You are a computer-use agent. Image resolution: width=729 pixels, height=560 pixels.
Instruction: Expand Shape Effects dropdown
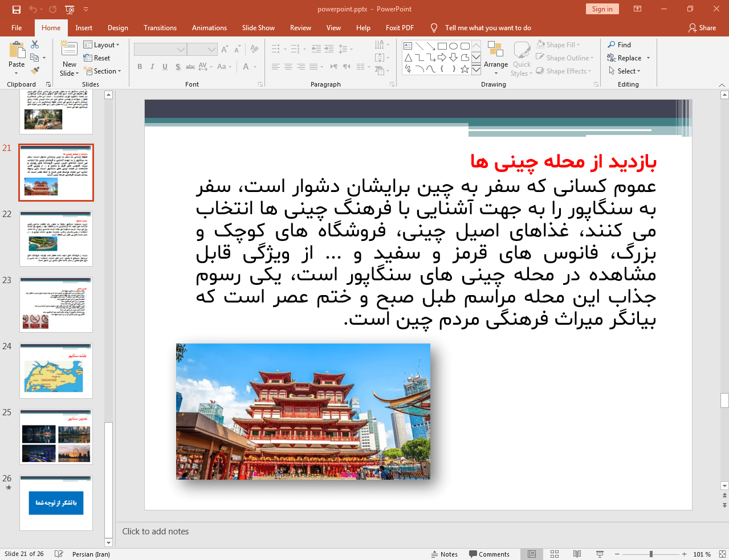564,71
